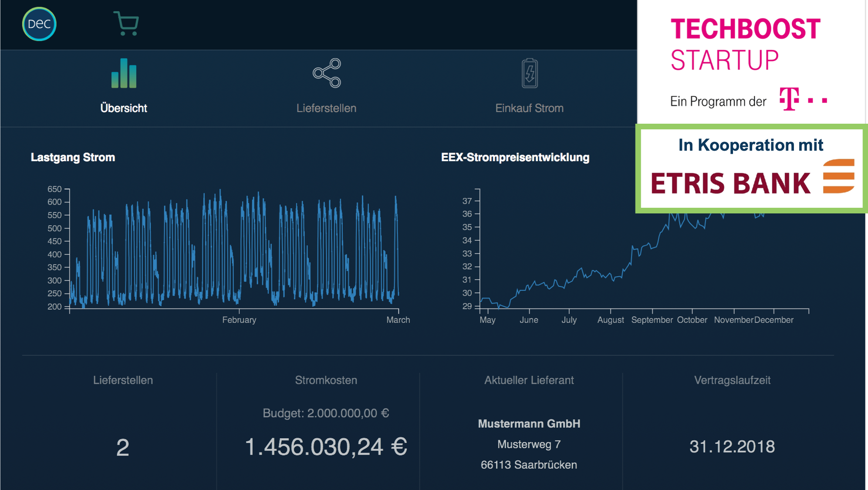Click the March axis label
The width and height of the screenshot is (868, 490).
coord(398,320)
